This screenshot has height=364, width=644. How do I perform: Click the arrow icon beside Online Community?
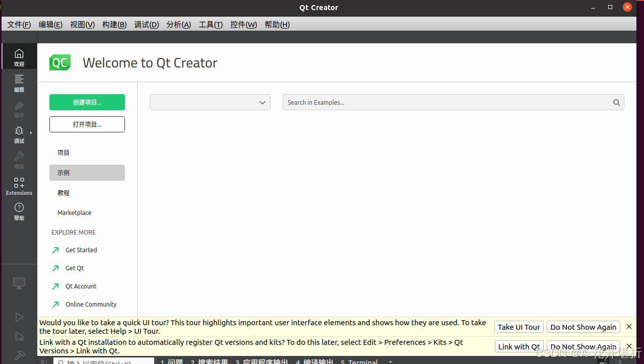coord(55,305)
